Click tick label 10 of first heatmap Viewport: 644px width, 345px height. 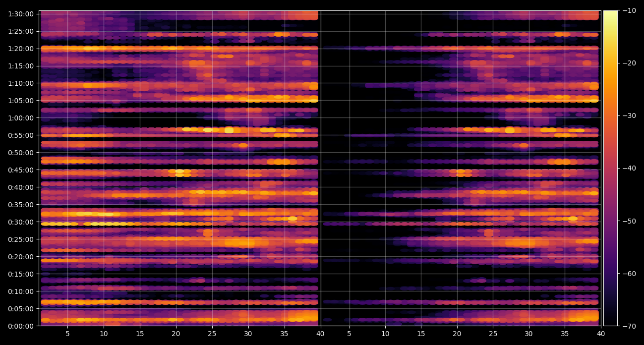tap(104, 334)
